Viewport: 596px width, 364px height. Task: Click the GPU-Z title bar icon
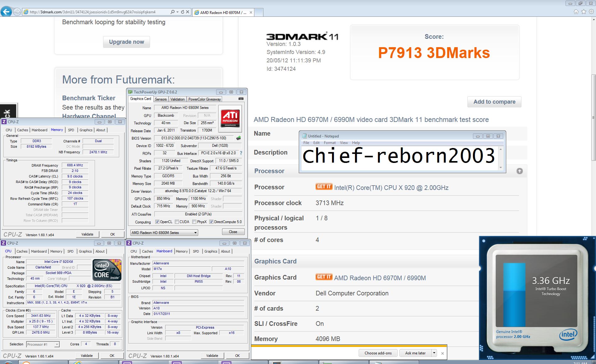click(130, 92)
